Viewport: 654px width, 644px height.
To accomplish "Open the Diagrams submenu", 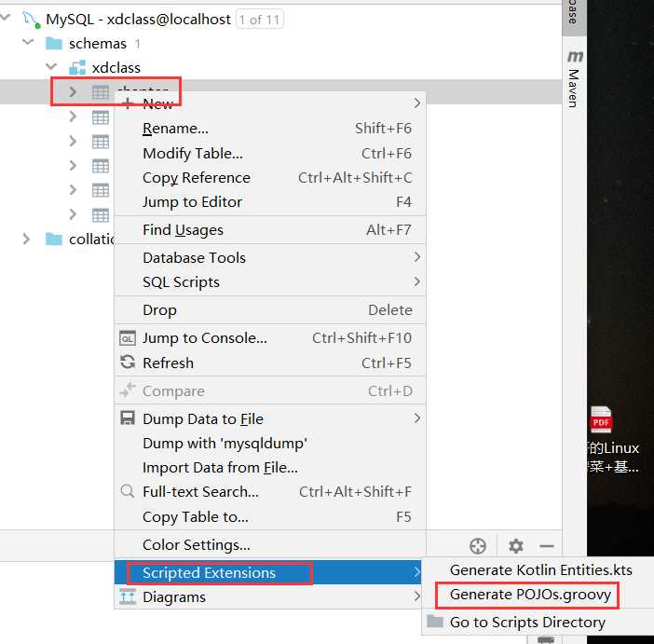I will 269,596.
